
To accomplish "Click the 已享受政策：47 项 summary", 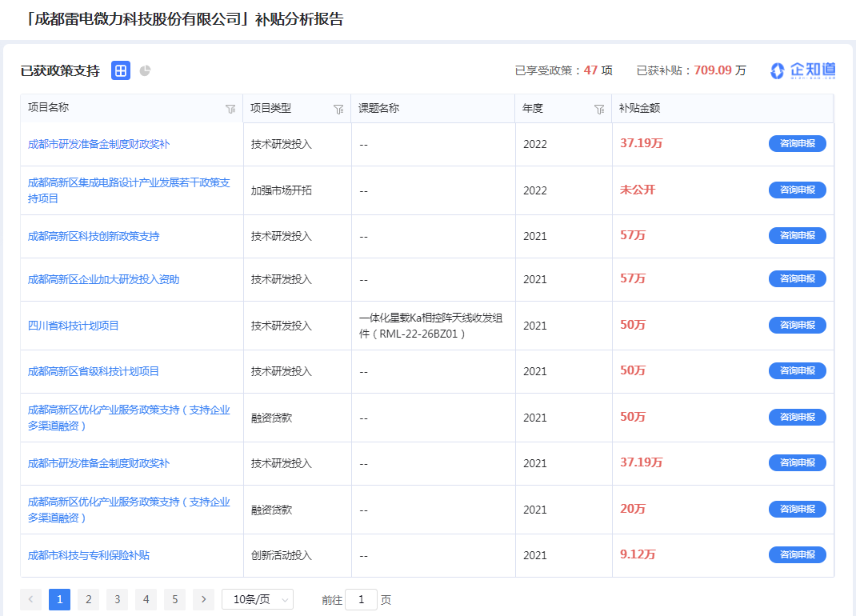I will coord(563,70).
